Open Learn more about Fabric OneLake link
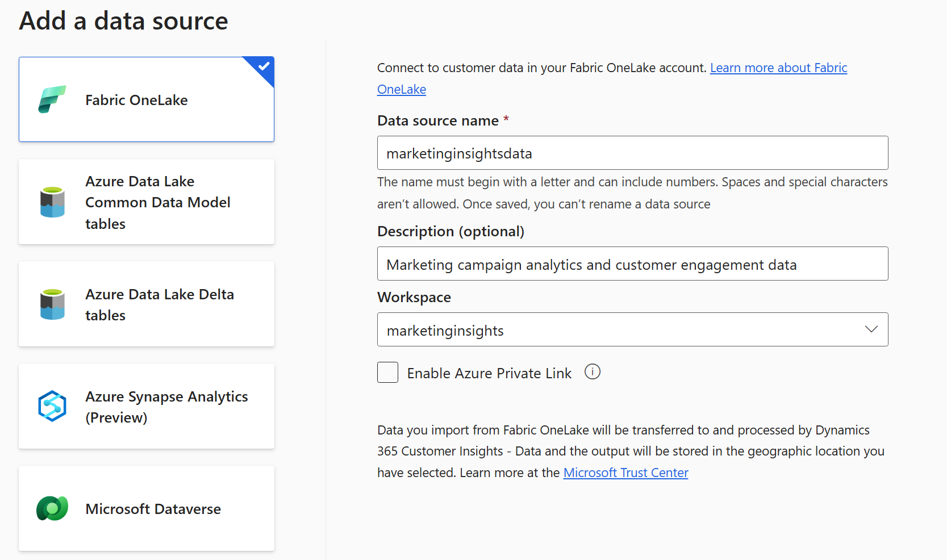947x560 pixels. tap(778, 68)
